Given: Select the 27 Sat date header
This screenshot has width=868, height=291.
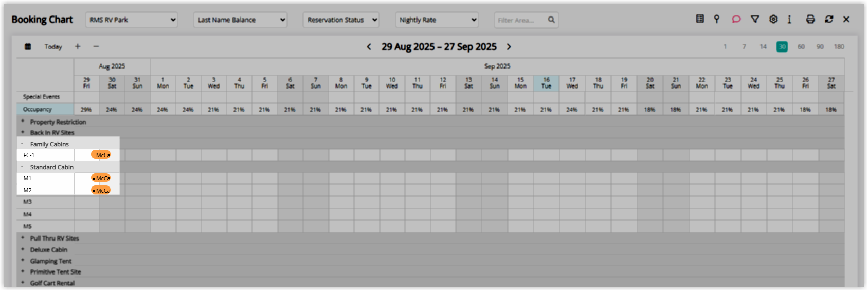Looking at the screenshot, I should 831,83.
